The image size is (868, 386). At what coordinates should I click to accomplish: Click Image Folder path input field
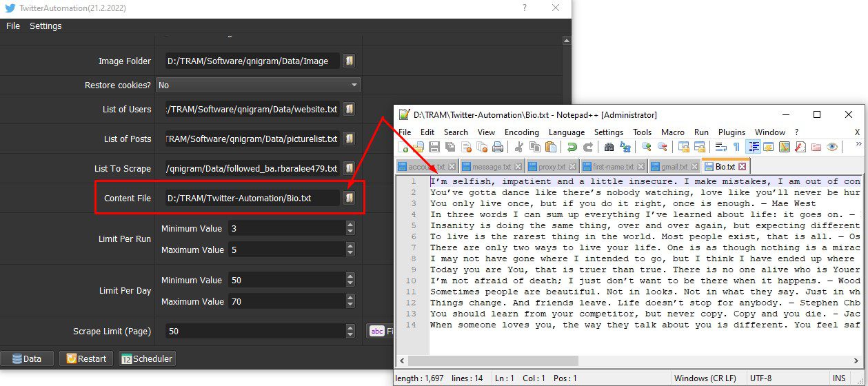tap(252, 61)
